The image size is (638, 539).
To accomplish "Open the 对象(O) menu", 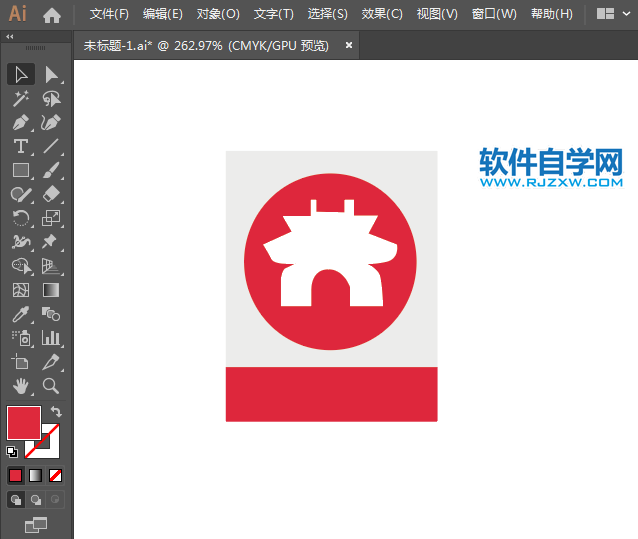I will coord(218,14).
